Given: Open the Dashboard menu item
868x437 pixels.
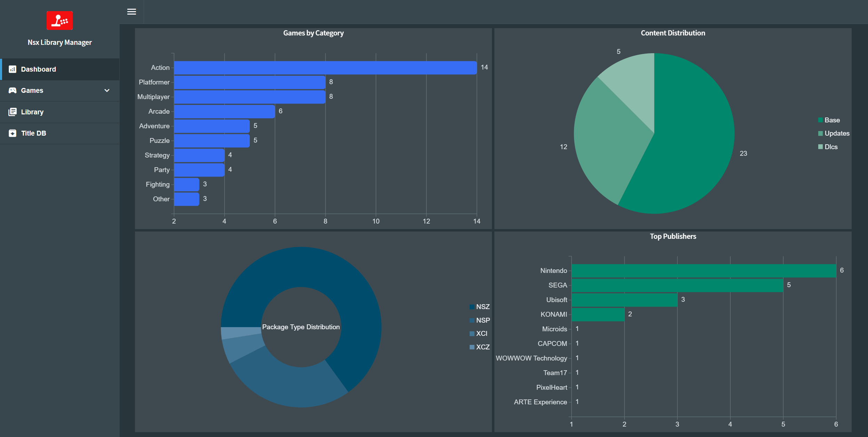Looking at the screenshot, I should coord(60,69).
